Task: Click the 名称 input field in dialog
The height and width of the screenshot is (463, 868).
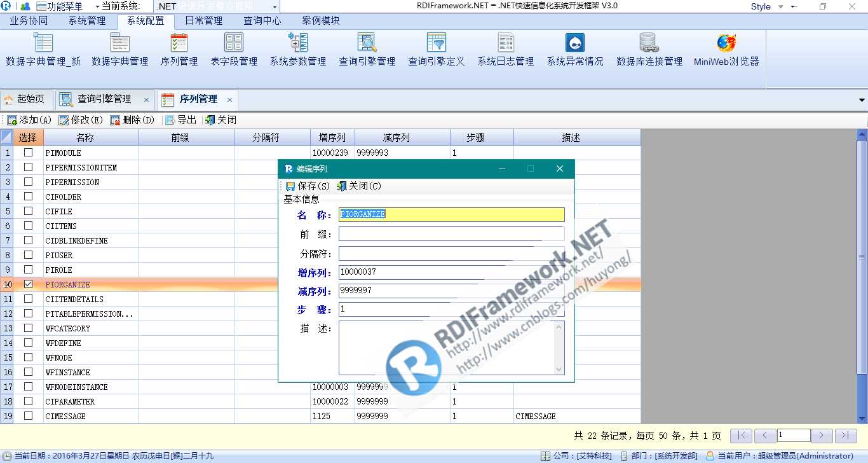Action: pos(451,214)
